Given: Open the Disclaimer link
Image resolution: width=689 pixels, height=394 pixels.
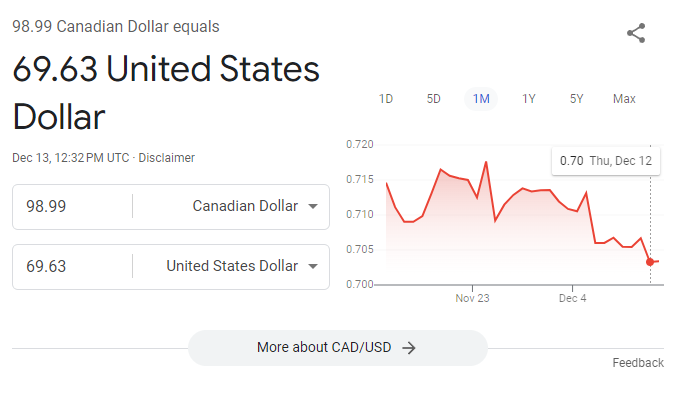Looking at the screenshot, I should click(167, 158).
